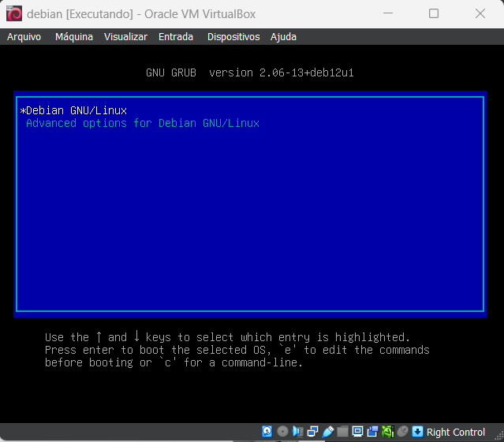The height and width of the screenshot is (442, 504).
Task: Open the Entrada menu
Action: pyautogui.click(x=176, y=37)
